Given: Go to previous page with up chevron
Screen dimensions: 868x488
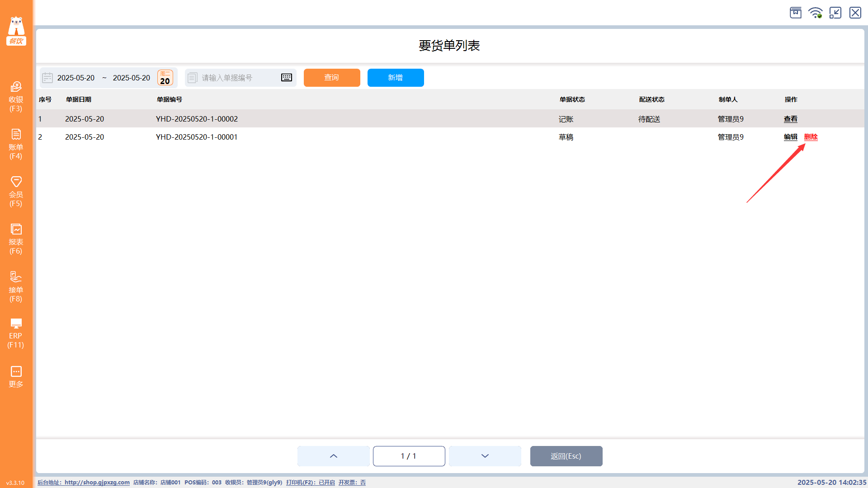Looking at the screenshot, I should click(333, 456).
